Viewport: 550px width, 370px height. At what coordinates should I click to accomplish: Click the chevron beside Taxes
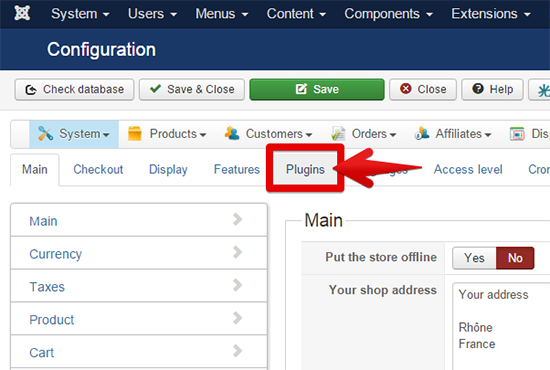(237, 285)
